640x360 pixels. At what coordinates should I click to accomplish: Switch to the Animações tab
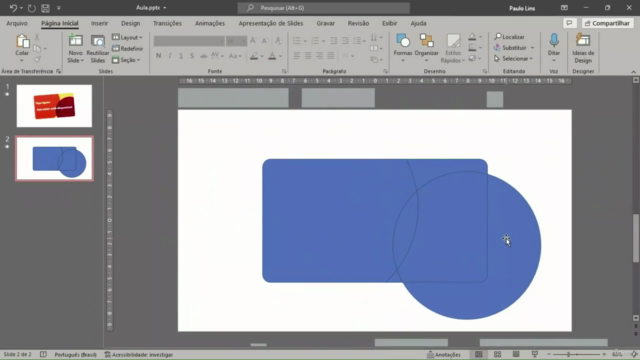point(210,23)
